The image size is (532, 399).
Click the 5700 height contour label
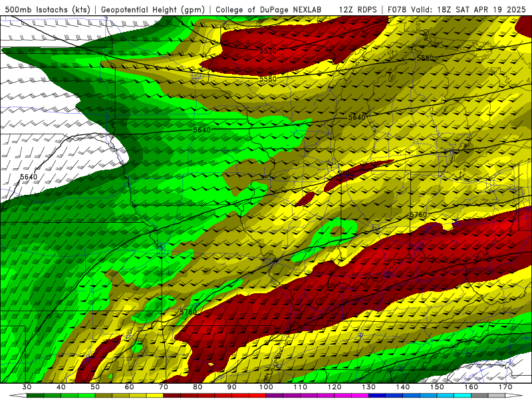(x=346, y=174)
